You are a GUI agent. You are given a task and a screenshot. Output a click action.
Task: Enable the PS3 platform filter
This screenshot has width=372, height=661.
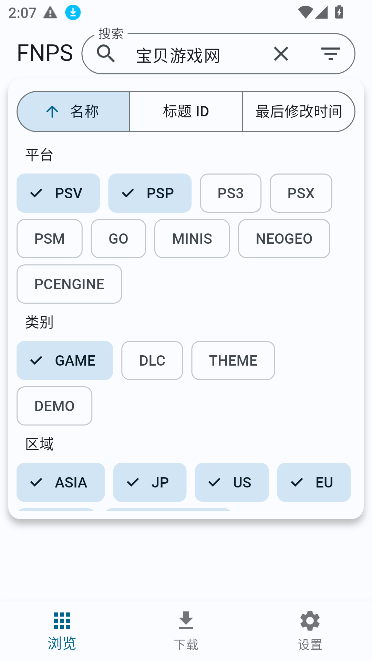coord(231,193)
